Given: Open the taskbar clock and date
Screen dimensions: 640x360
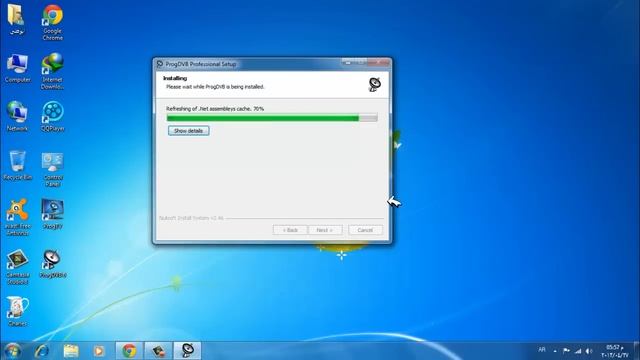Looking at the screenshot, I should [x=615, y=351].
